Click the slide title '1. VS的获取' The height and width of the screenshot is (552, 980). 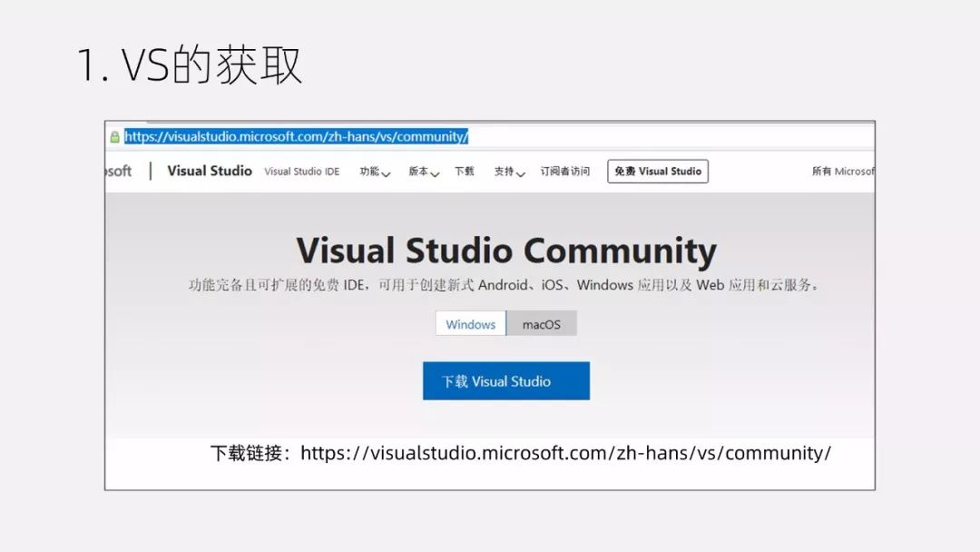(189, 67)
